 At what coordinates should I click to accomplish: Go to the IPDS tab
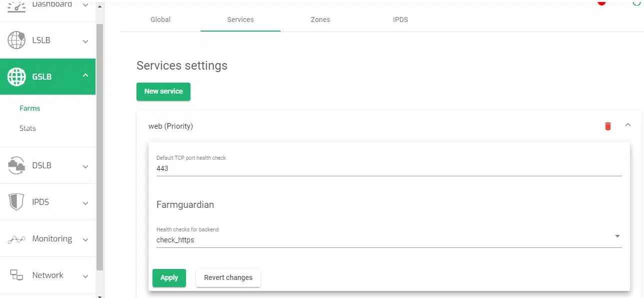[400, 20]
